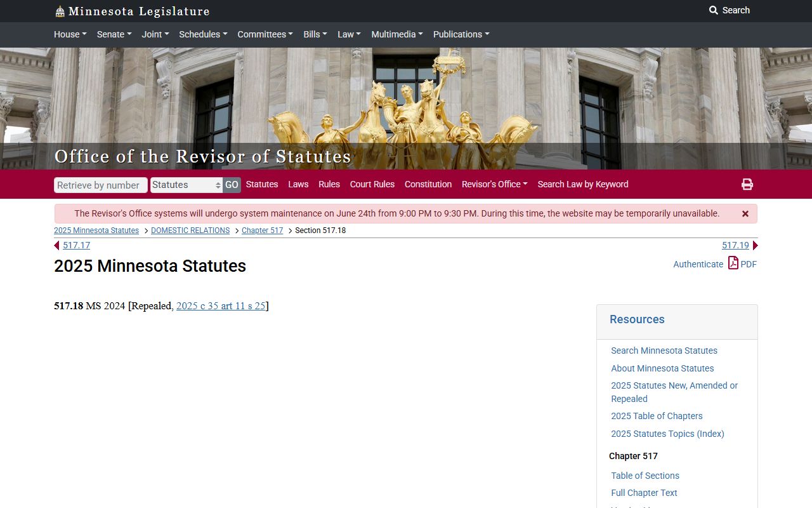This screenshot has width=812, height=508.
Task: Click the print page icon
Action: pyautogui.click(x=747, y=184)
